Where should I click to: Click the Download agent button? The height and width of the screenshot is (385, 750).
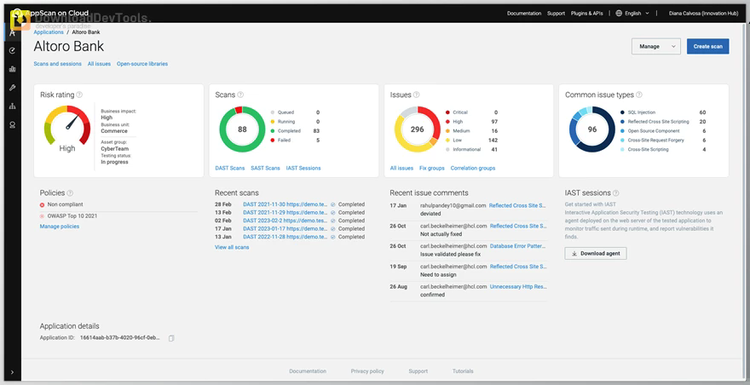click(x=596, y=253)
